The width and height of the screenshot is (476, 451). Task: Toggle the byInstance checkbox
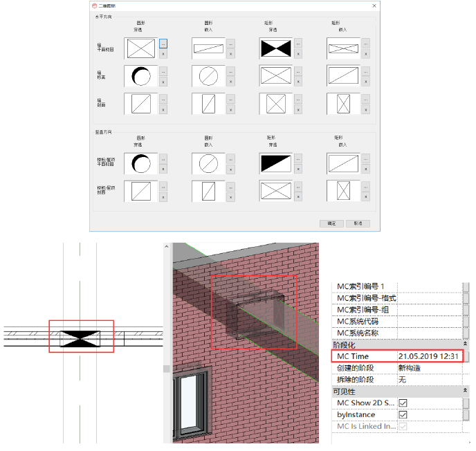(403, 414)
